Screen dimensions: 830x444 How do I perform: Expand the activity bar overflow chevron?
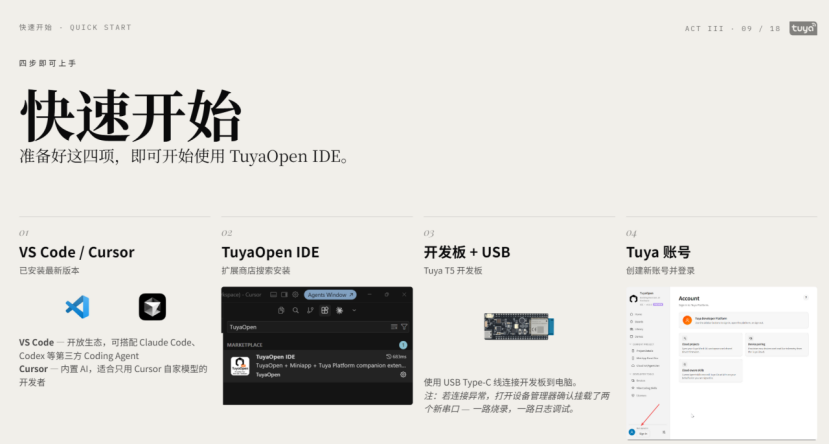[354, 311]
